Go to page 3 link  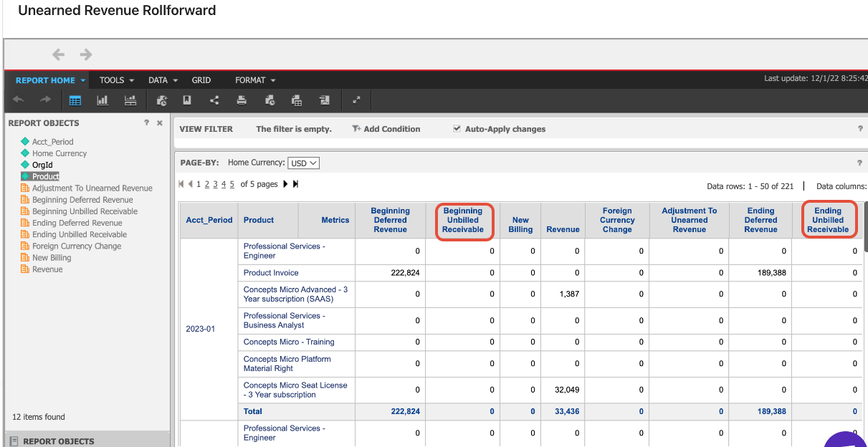click(215, 184)
